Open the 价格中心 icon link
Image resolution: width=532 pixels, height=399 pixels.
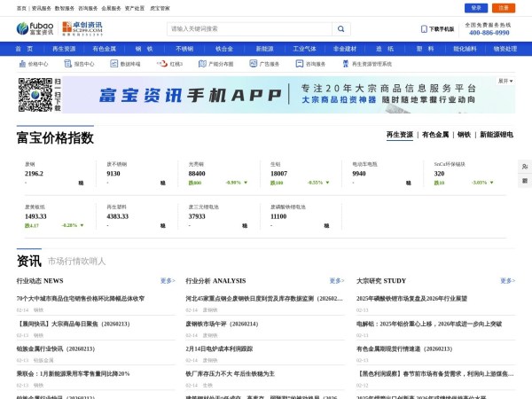(x=34, y=65)
